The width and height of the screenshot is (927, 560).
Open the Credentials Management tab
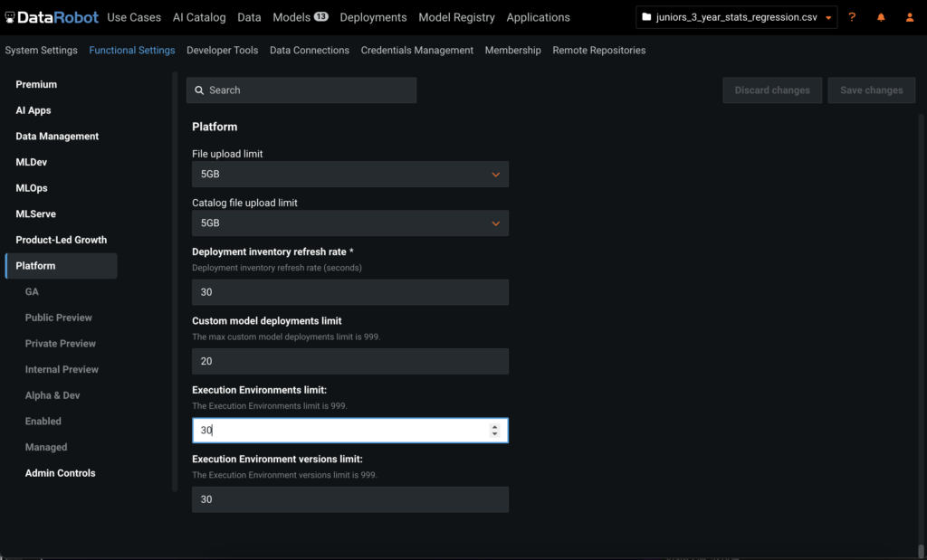[x=416, y=50]
